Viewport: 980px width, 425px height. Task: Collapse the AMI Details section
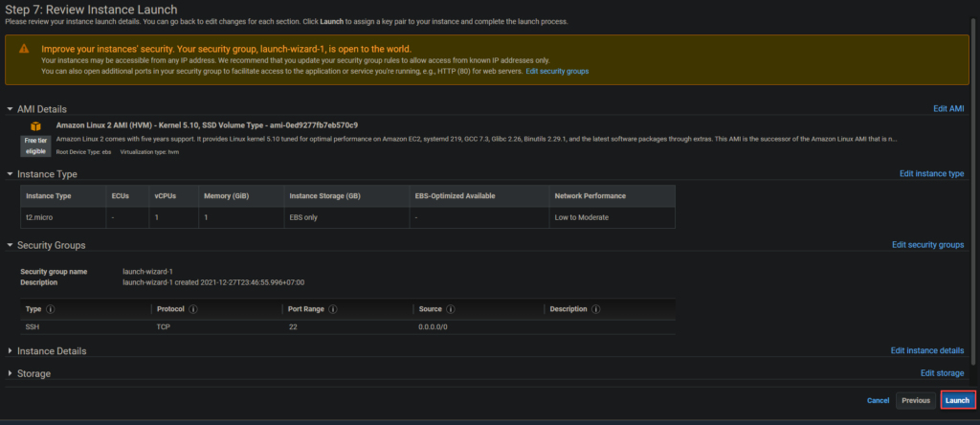pyautogui.click(x=11, y=109)
